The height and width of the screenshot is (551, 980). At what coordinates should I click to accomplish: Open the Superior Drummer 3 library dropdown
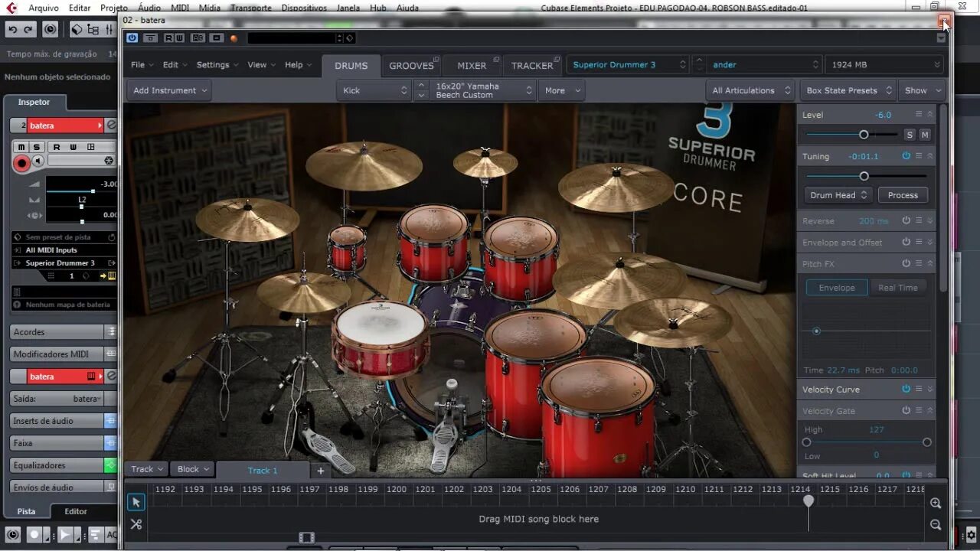coord(628,65)
